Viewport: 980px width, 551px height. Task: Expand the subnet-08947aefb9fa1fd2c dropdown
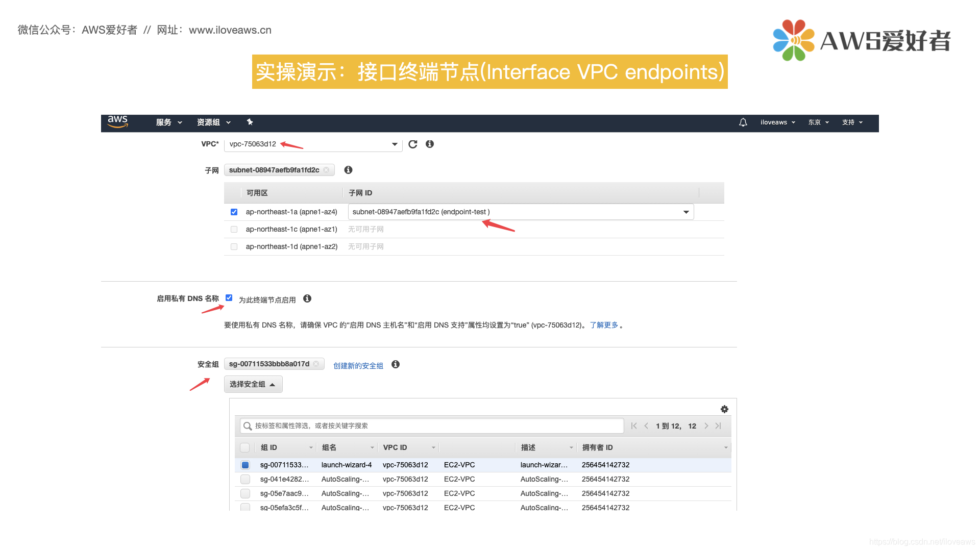pyautogui.click(x=687, y=213)
